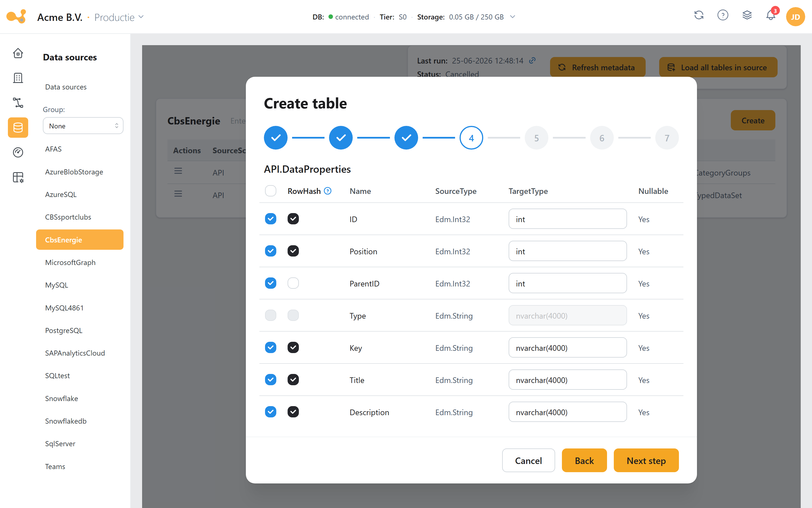Enable RowHash checkbox for ParentID row

(293, 283)
